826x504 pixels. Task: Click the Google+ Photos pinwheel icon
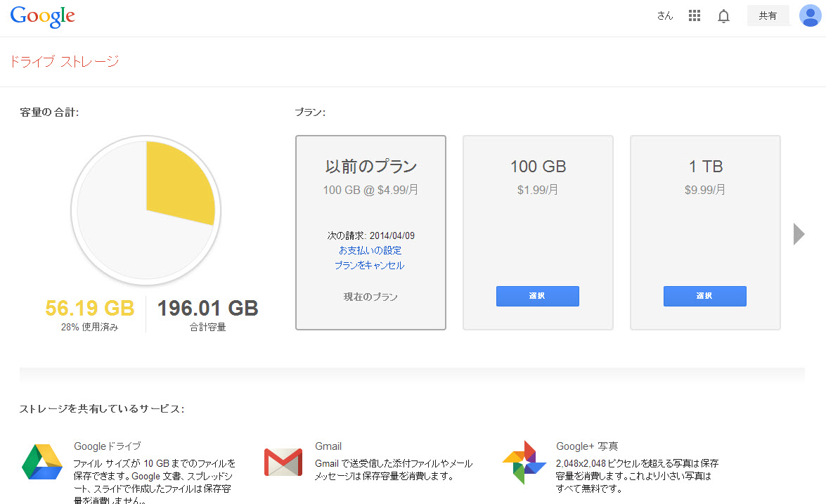click(524, 463)
